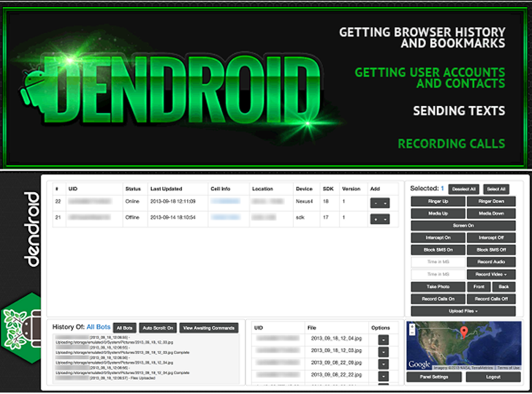The width and height of the screenshot is (532, 394).
Task: Open options dropdown for 2013_09_08_22_09.jpg
Action: 384,364
